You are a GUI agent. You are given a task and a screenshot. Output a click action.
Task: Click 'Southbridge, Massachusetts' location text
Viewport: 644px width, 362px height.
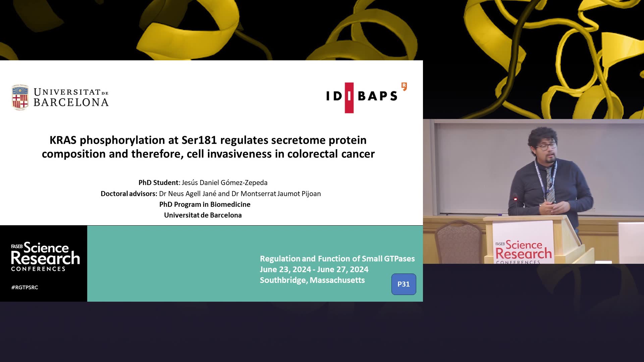(312, 280)
